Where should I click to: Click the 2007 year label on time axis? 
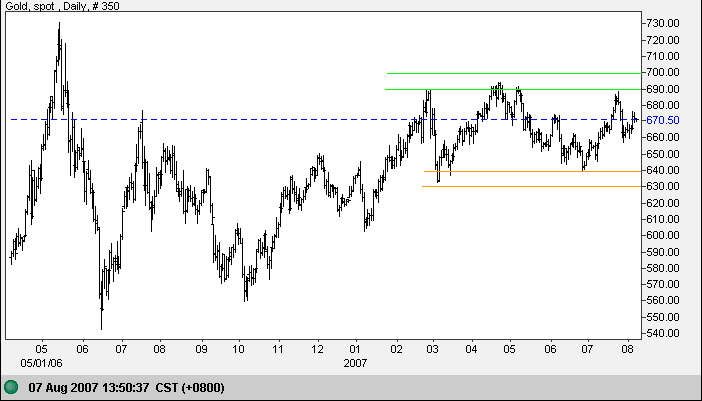tap(355, 363)
